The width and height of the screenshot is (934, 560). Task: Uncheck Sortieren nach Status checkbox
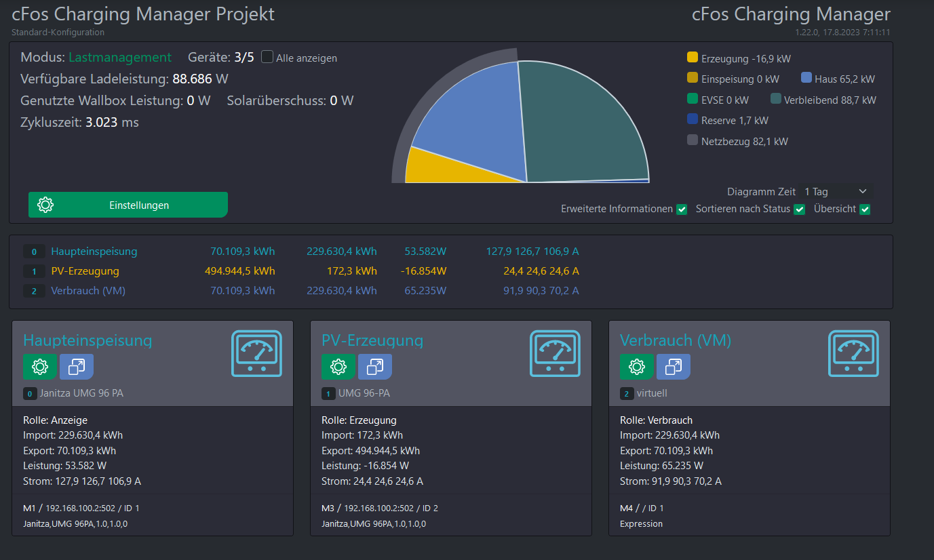[800, 209]
